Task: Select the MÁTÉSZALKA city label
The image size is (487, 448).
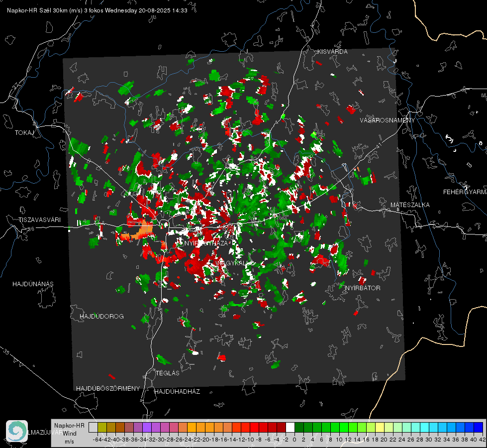Action: [410, 205]
